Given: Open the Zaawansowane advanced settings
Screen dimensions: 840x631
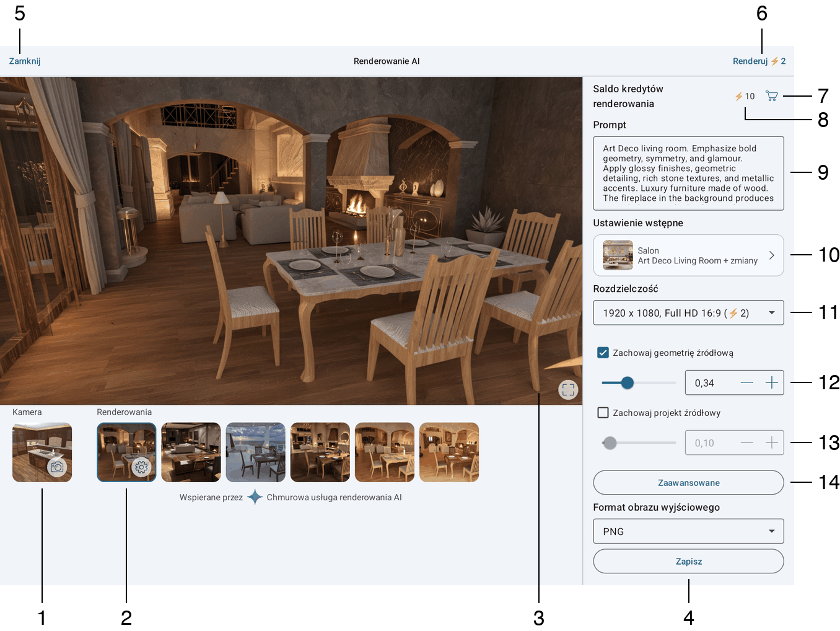Looking at the screenshot, I should click(x=688, y=483).
